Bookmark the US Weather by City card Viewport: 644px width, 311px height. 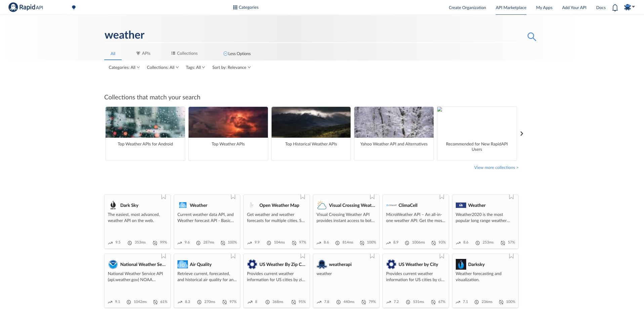pos(442,256)
